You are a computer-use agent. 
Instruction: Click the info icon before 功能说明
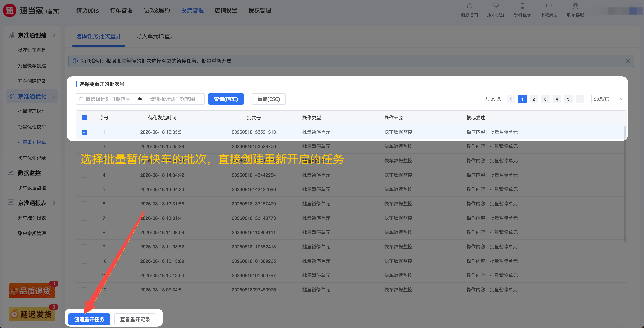(x=75, y=61)
